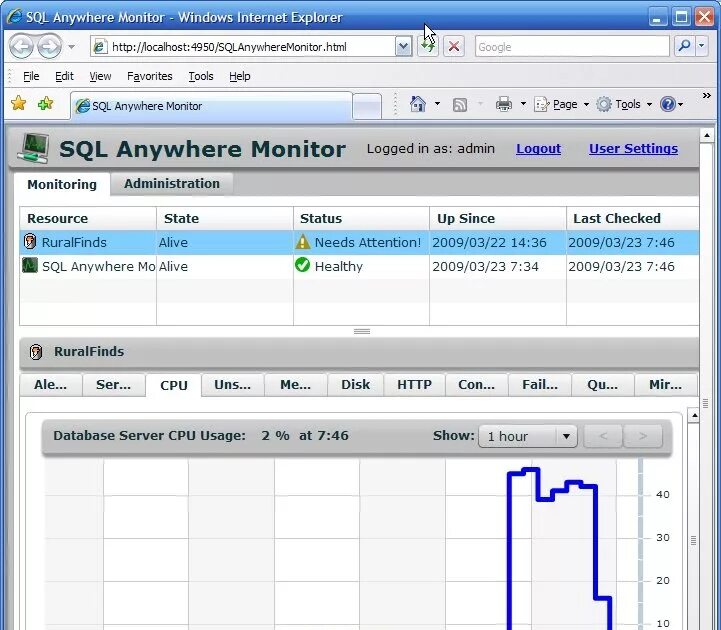Expand the address bar history dropdown
The image size is (721, 630).
point(403,47)
